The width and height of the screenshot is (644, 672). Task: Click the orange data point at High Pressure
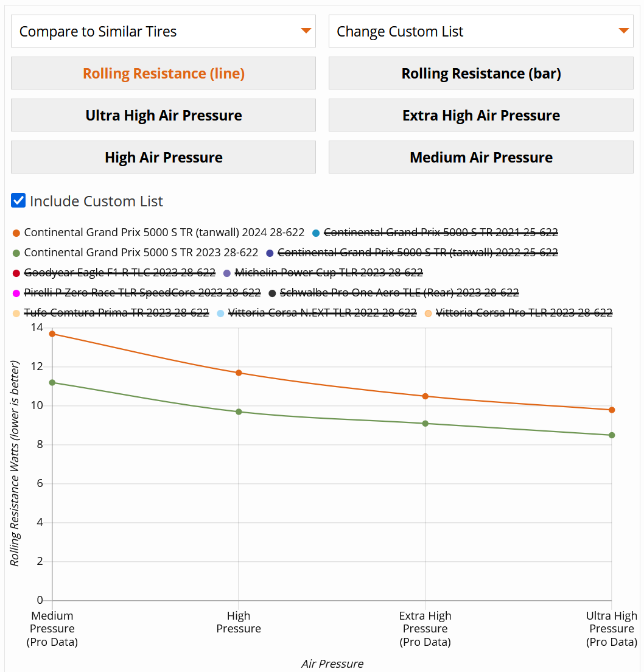click(239, 373)
